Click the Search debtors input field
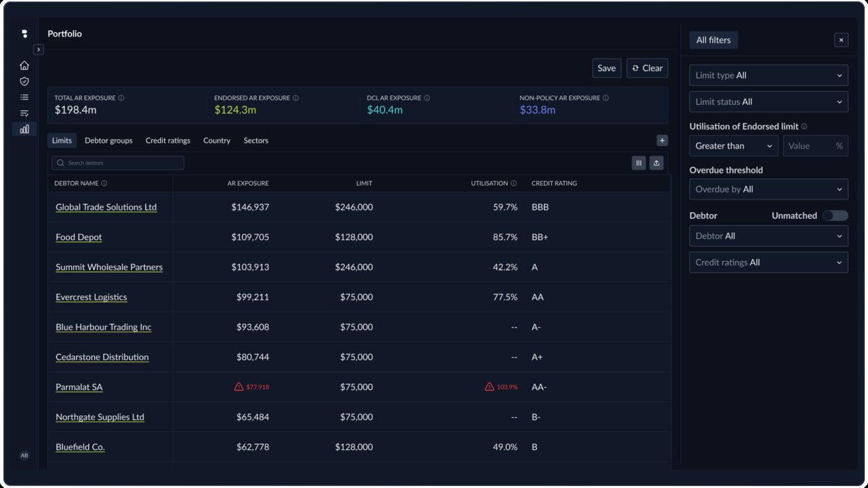Screen dimensions: 868x488 pos(118,163)
